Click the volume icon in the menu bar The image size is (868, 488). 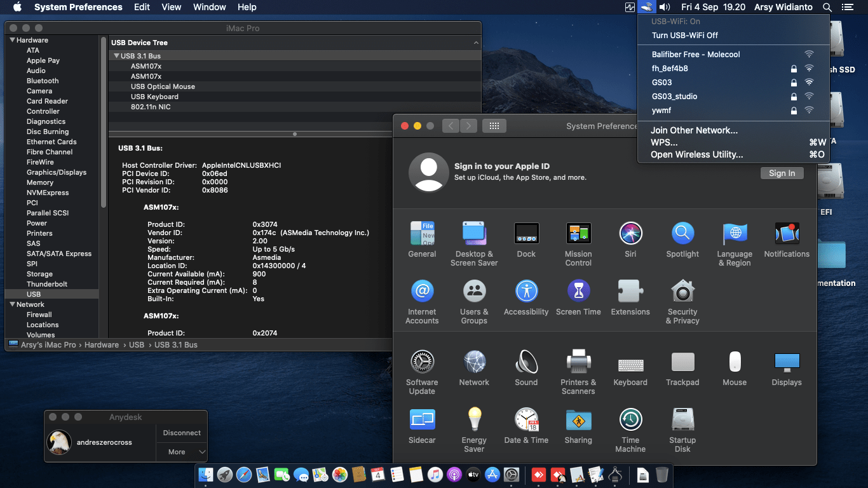pyautogui.click(x=665, y=7)
